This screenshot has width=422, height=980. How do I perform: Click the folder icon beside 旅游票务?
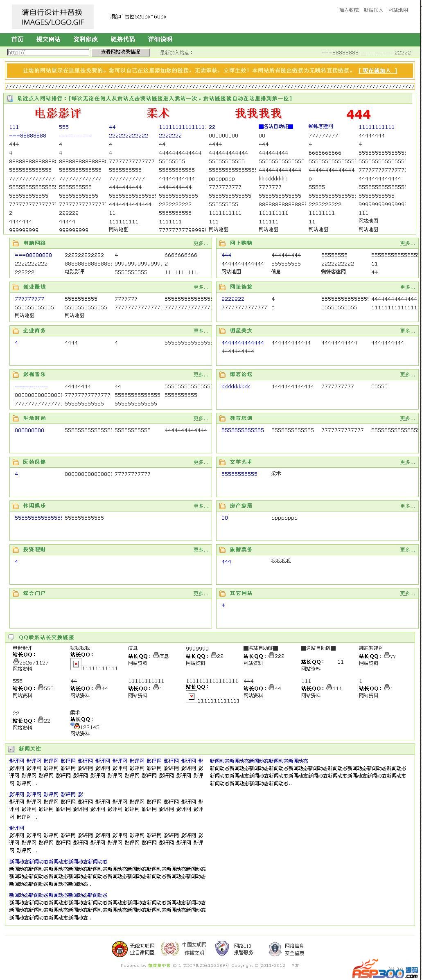pos(223,550)
